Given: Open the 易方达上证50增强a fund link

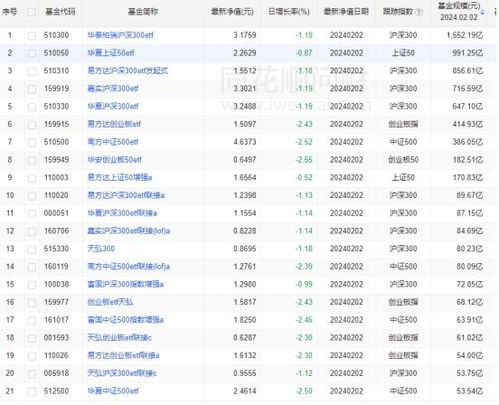Looking at the screenshot, I should (120, 178).
